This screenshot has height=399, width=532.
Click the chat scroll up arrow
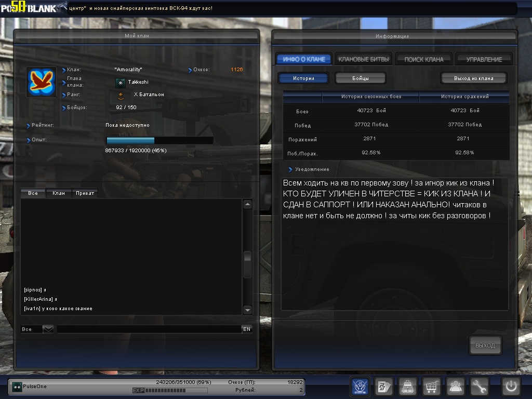(x=247, y=204)
